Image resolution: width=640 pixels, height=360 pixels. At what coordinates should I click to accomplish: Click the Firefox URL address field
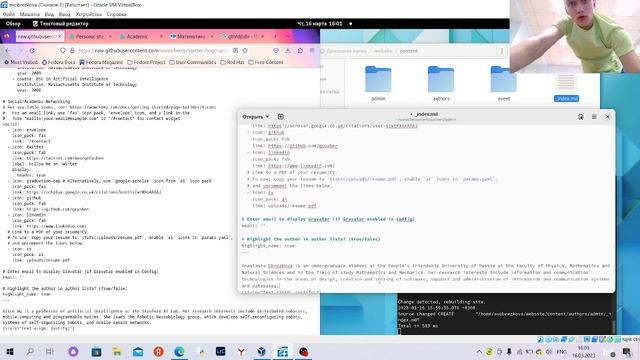(x=153, y=51)
